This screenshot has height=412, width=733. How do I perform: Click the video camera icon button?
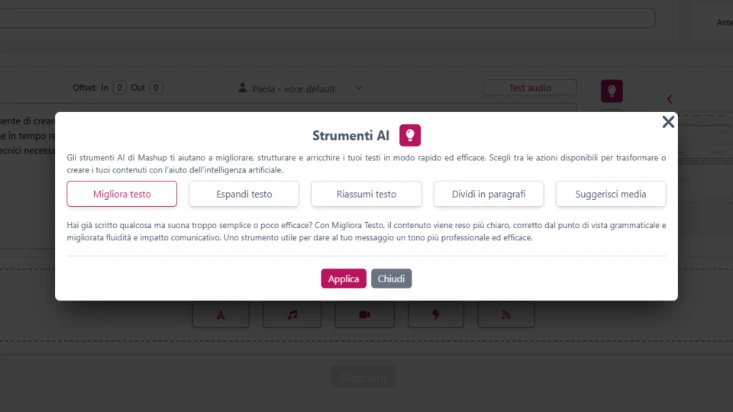[364, 314]
